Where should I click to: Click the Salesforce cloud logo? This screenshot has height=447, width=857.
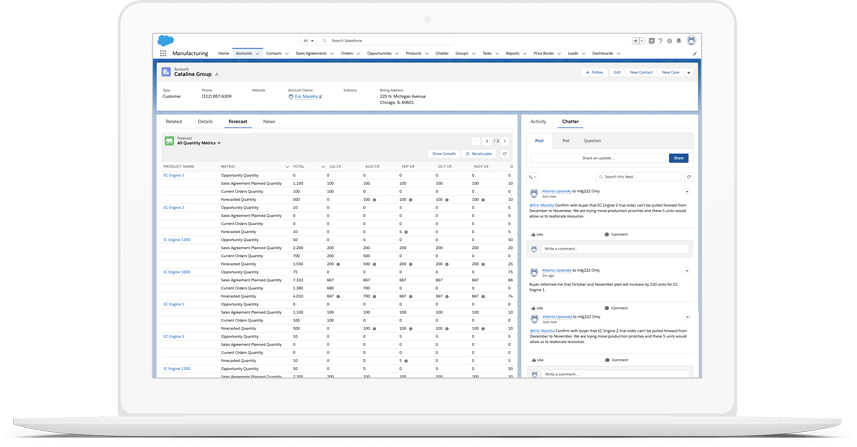coord(166,40)
